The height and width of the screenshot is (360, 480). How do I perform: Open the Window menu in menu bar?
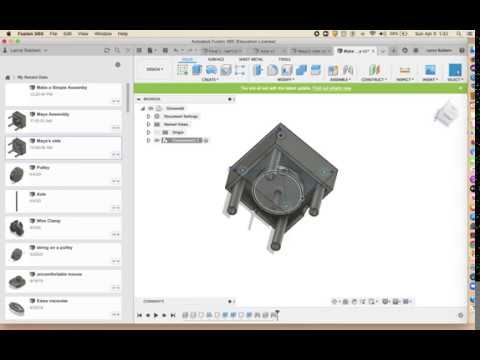pos(103,34)
